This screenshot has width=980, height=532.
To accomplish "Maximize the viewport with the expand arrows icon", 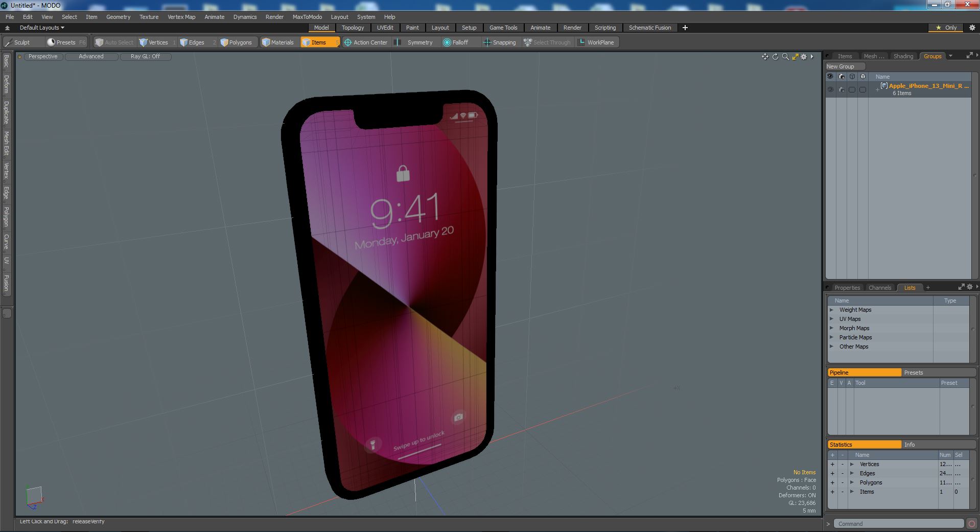I will (x=795, y=57).
